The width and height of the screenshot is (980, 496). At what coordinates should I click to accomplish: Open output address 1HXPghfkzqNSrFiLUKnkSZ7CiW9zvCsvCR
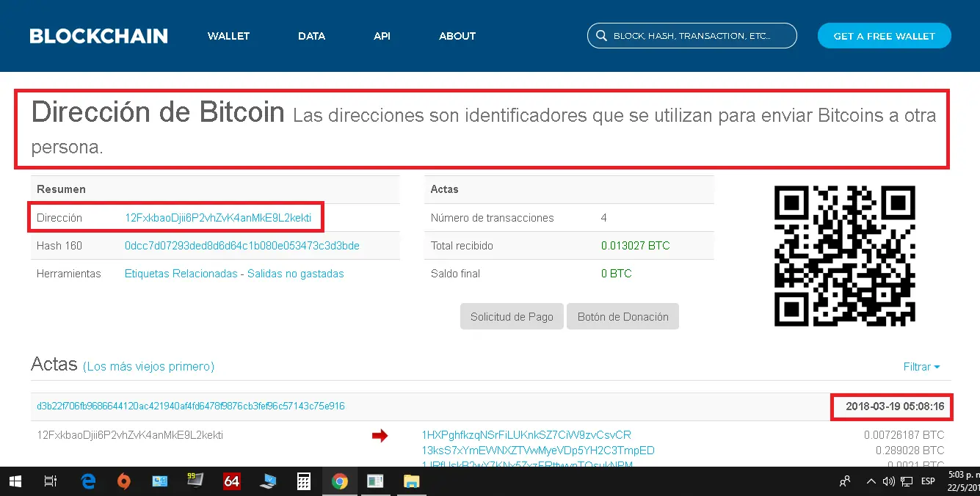click(x=526, y=435)
